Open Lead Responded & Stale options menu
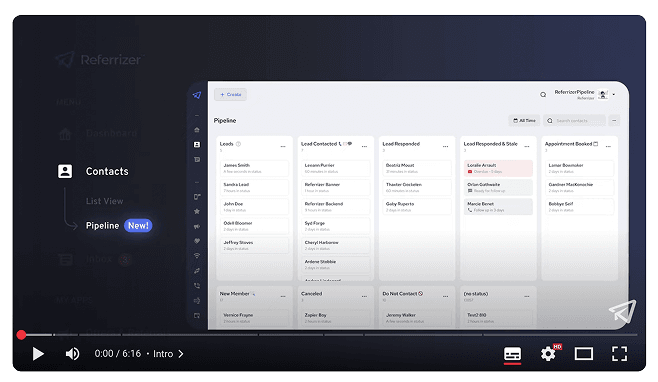The image size is (658, 382). coord(527,147)
